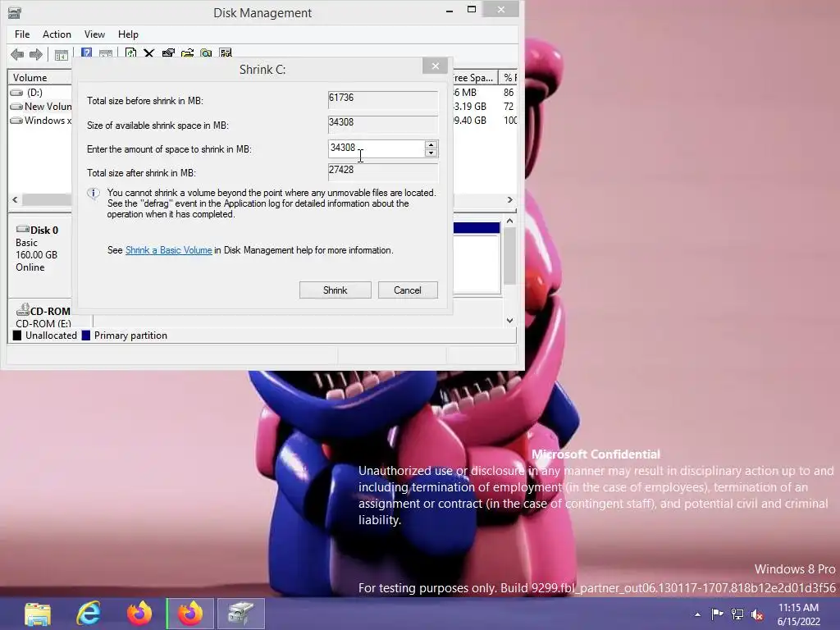Click the shrink amount input field

[376, 148]
